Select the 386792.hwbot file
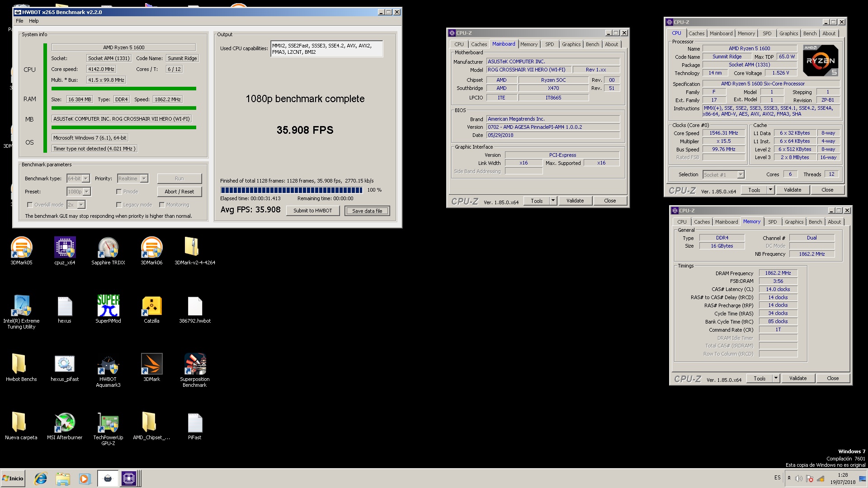The width and height of the screenshot is (868, 488). pos(195,310)
